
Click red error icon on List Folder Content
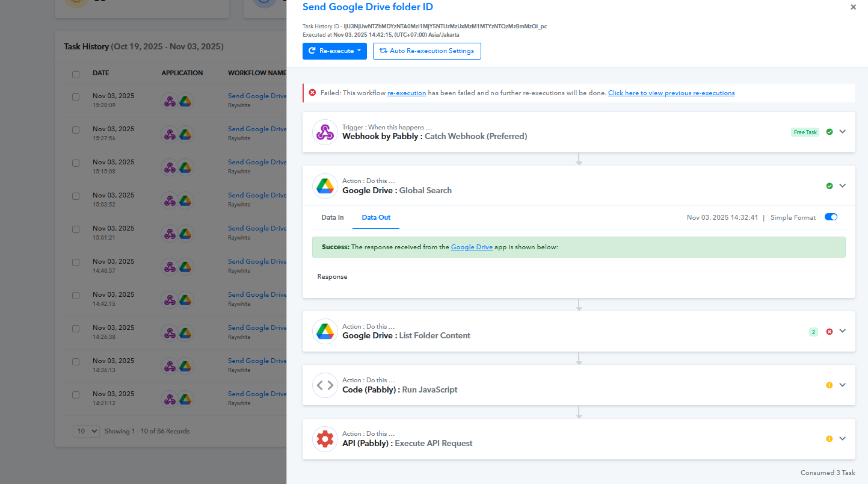[x=830, y=332]
